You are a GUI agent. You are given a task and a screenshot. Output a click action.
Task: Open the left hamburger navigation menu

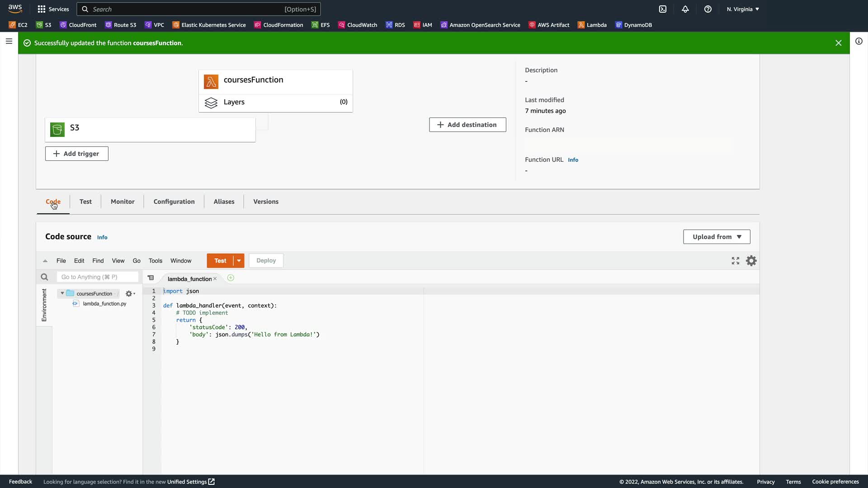(x=9, y=41)
